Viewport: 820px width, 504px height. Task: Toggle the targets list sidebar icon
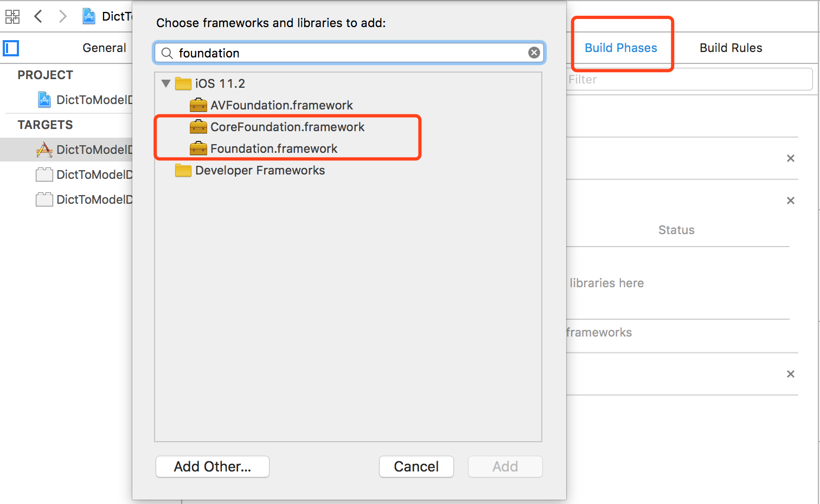point(11,48)
